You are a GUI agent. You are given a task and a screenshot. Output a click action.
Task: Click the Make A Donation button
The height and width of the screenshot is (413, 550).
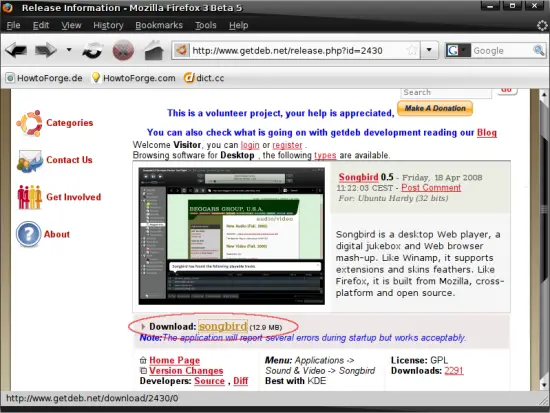click(435, 108)
